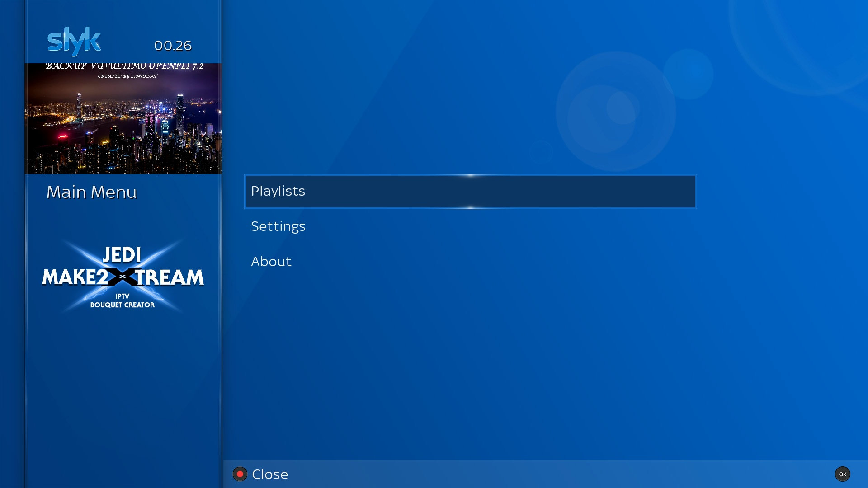
Task: Click the Slyk logo
Action: point(75,41)
